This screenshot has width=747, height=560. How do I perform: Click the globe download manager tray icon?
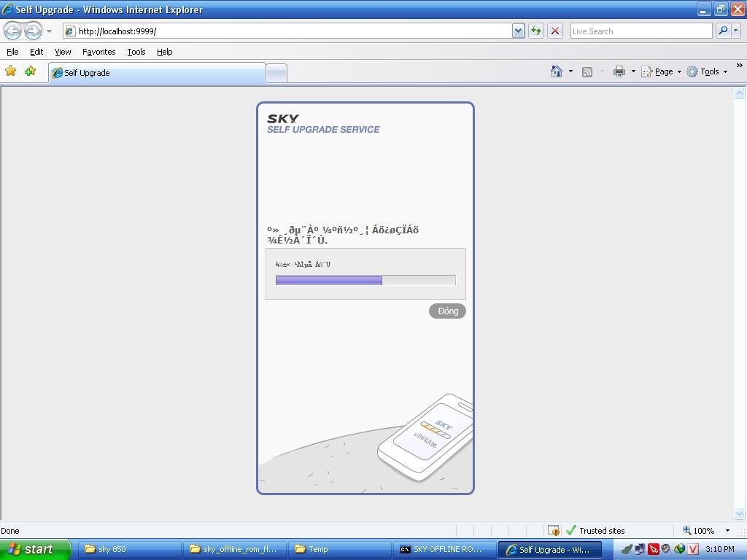coord(679,550)
